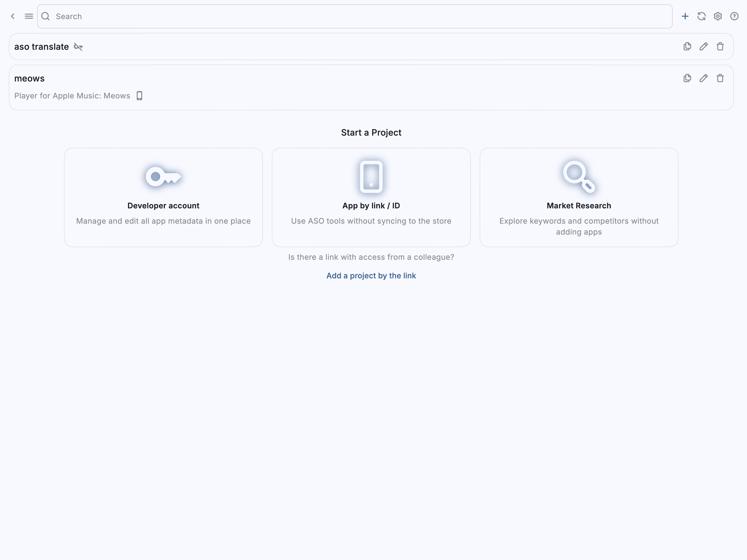Delete the meows project
The image size is (747, 560).
pyautogui.click(x=720, y=78)
